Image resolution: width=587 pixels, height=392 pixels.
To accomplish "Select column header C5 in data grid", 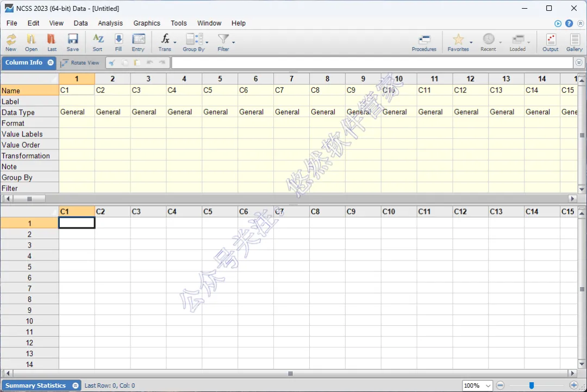I will (220, 211).
